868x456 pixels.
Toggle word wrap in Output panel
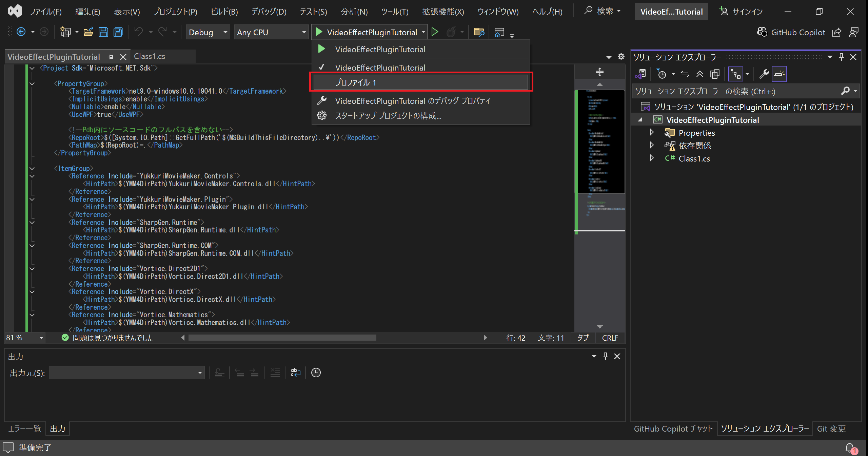coord(295,373)
